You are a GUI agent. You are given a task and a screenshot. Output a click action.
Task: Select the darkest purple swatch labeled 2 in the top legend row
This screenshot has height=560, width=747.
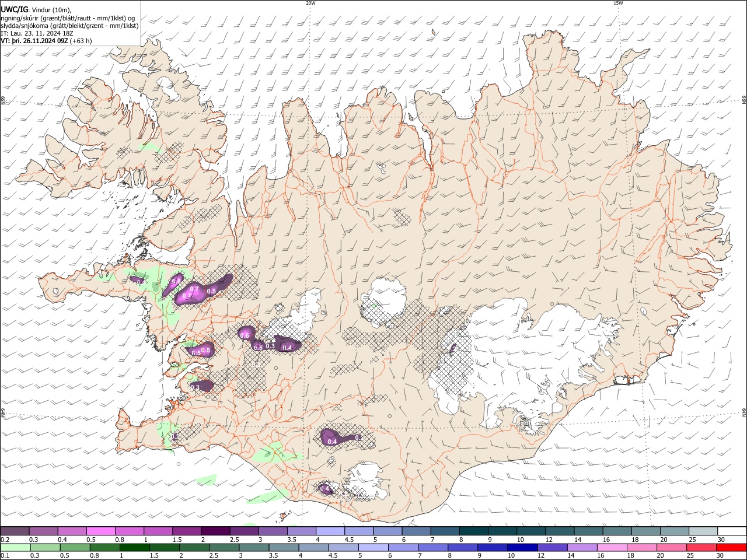coord(215,531)
